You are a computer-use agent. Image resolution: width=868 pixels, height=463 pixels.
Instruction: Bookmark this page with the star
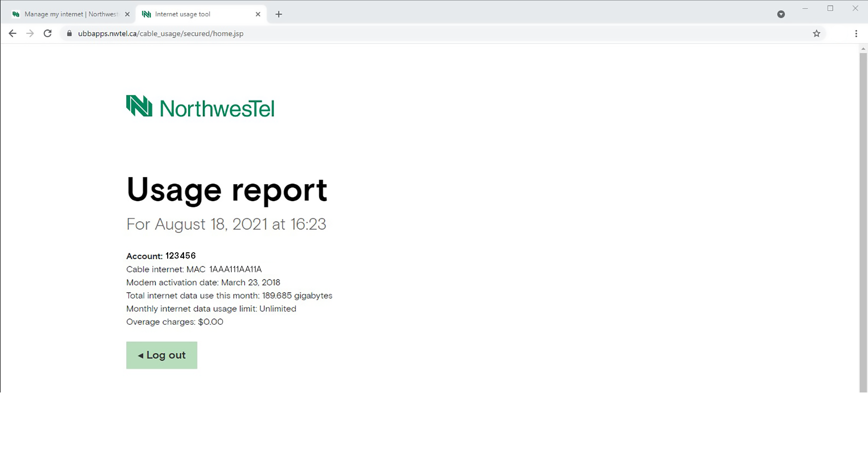click(x=816, y=33)
